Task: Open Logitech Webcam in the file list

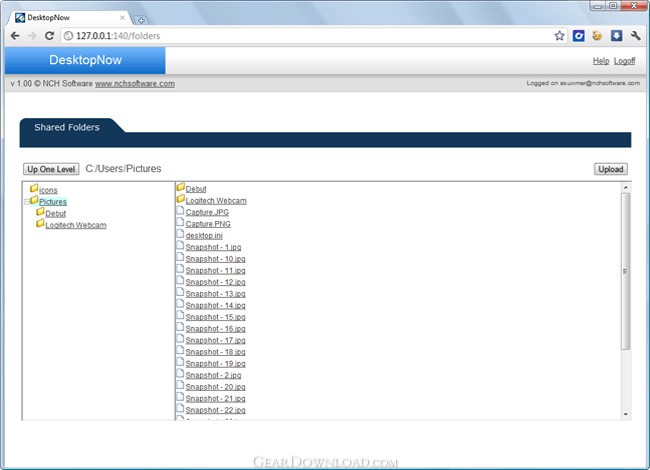Action: [x=216, y=201]
